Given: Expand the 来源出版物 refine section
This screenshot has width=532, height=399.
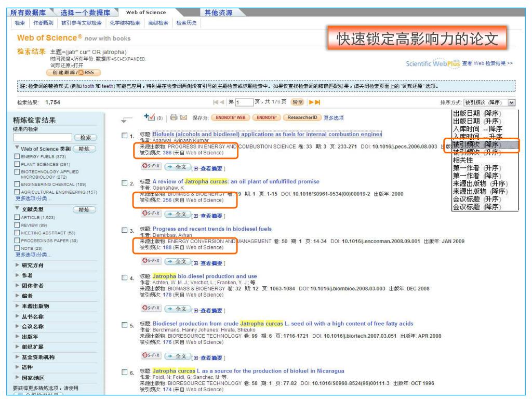Looking at the screenshot, I should click(17, 305).
